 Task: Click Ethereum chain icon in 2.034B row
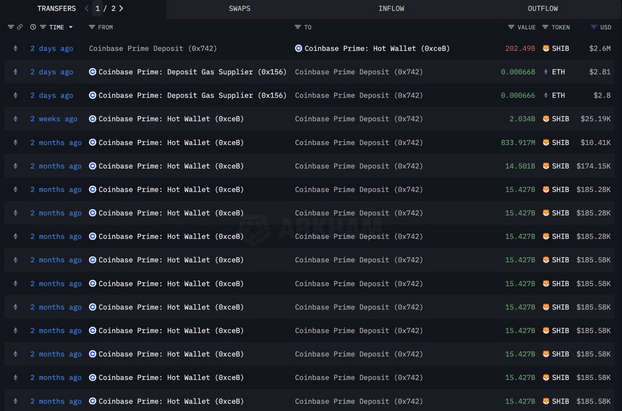coord(15,119)
